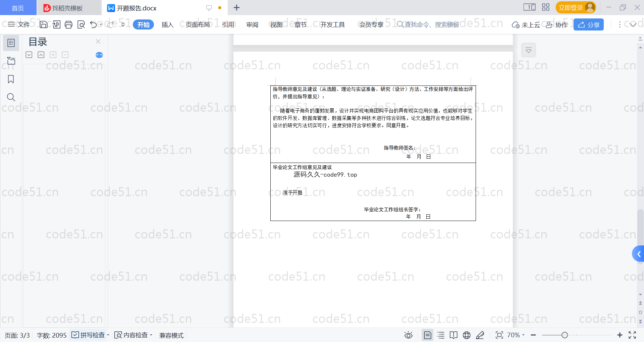Open Print Preview icon

tap(81, 24)
